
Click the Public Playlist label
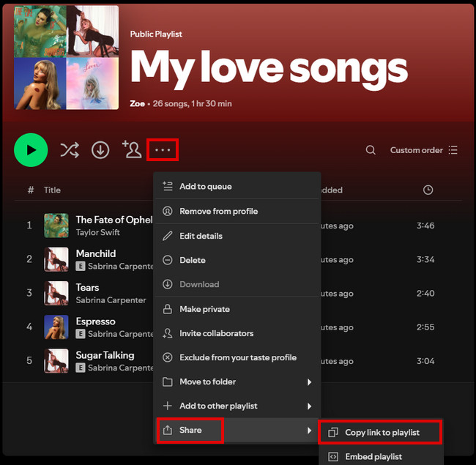point(156,34)
